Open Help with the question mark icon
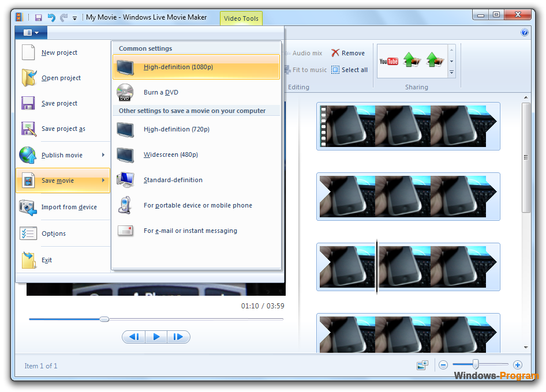Screen dimensions: 546x392 (x=525, y=32)
